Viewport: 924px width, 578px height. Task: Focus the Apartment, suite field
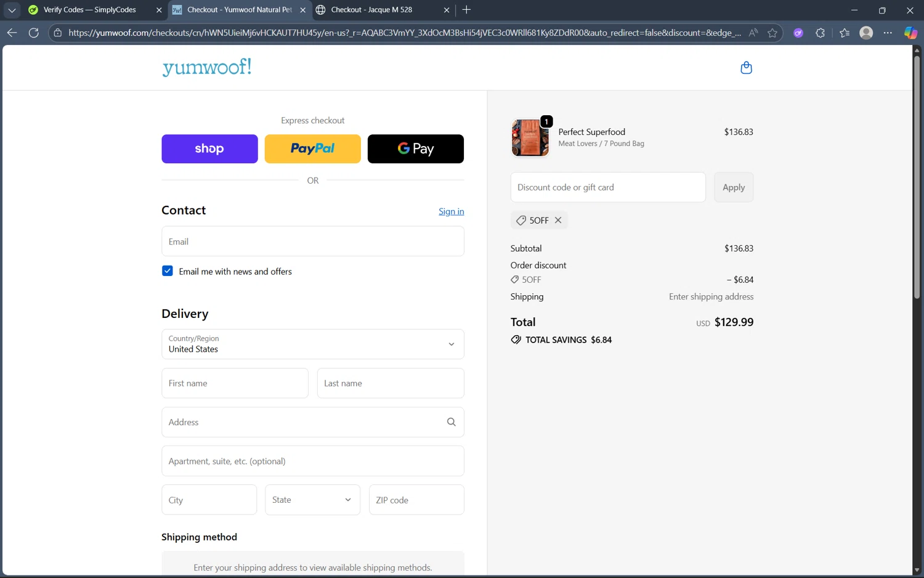pos(313,461)
